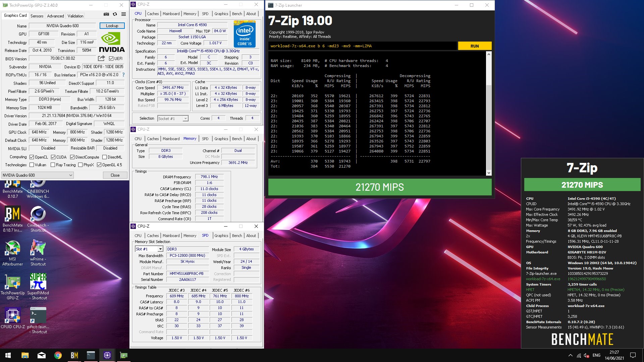Viewport: 644px width, 362px height.
Task: Toggle the PhysX checkbox
Action: point(80,165)
